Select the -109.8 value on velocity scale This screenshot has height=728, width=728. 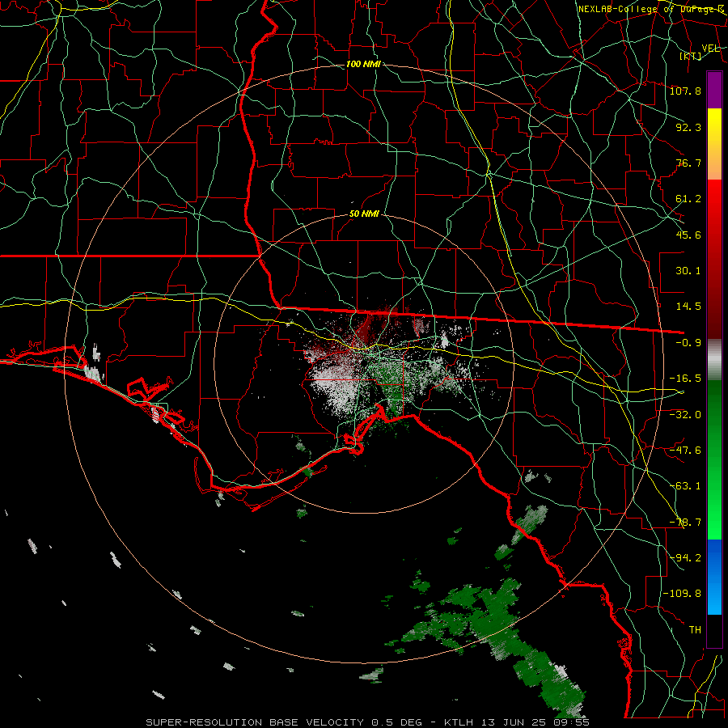(x=682, y=594)
